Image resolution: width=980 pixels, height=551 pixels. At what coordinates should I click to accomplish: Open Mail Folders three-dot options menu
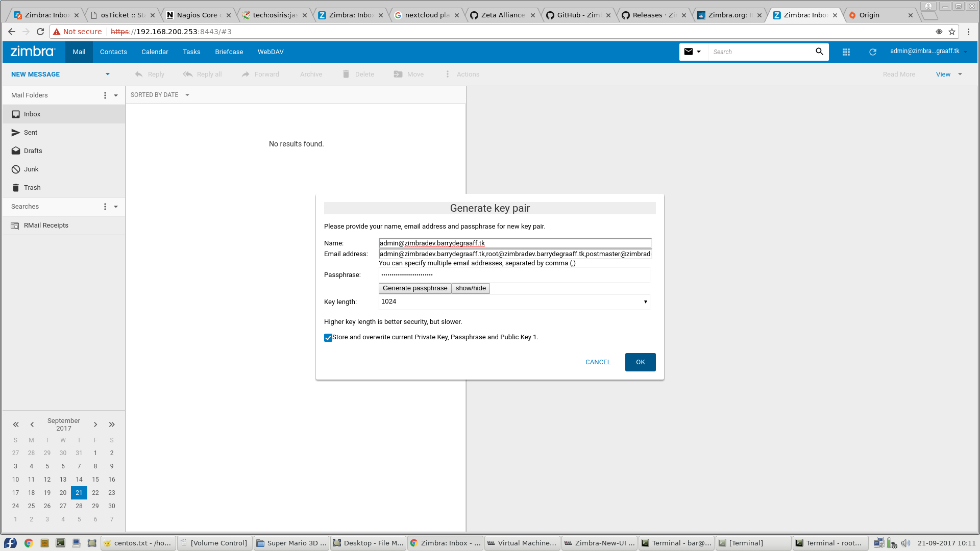[x=105, y=95]
